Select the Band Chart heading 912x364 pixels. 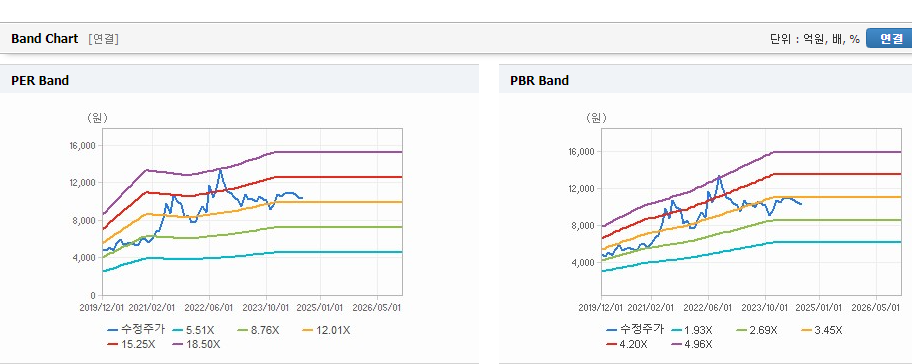pos(44,38)
